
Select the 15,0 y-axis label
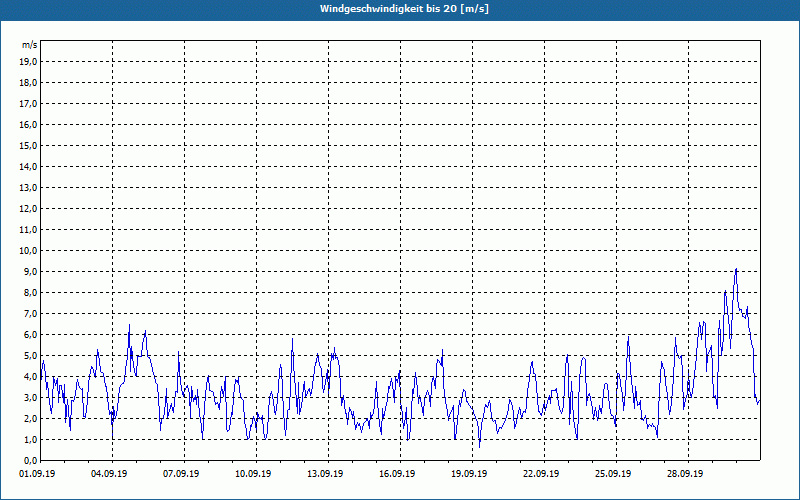click(29, 145)
